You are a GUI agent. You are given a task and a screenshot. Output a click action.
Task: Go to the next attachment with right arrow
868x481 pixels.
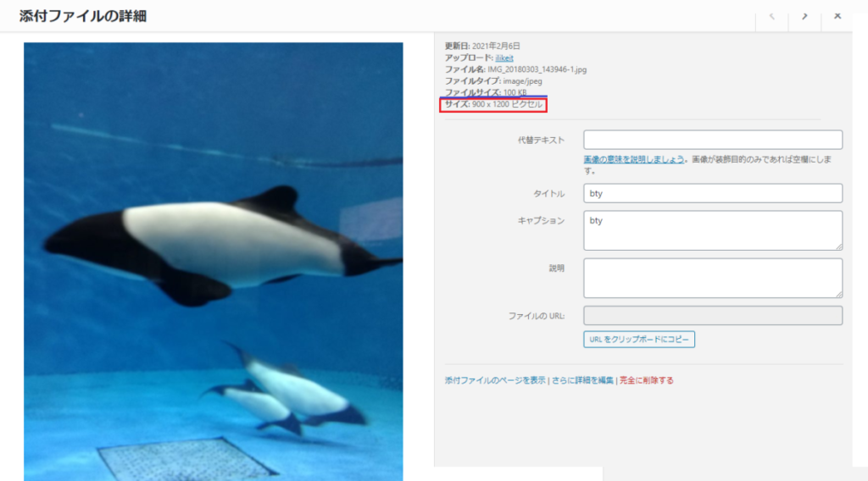tap(804, 16)
